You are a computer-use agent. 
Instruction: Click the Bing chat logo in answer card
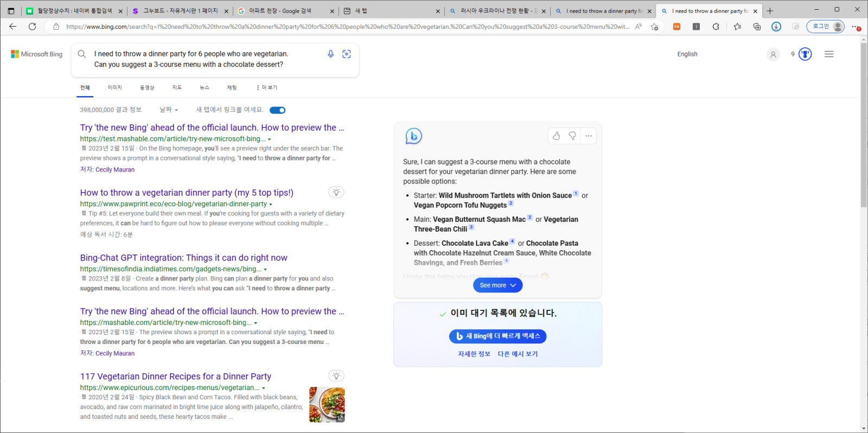coord(413,136)
